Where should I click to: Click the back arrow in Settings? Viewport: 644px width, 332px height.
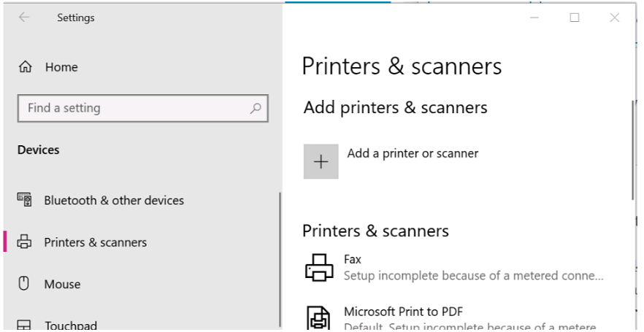24,18
